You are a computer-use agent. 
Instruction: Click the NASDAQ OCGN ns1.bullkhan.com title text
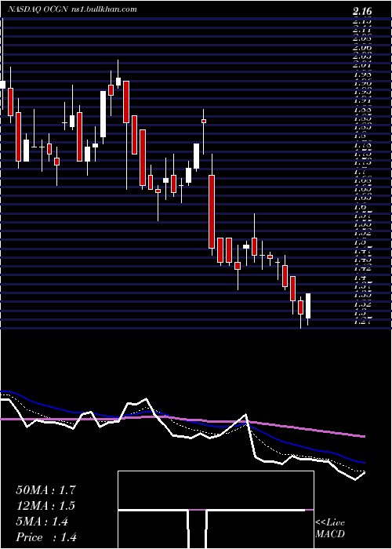(x=72, y=9)
